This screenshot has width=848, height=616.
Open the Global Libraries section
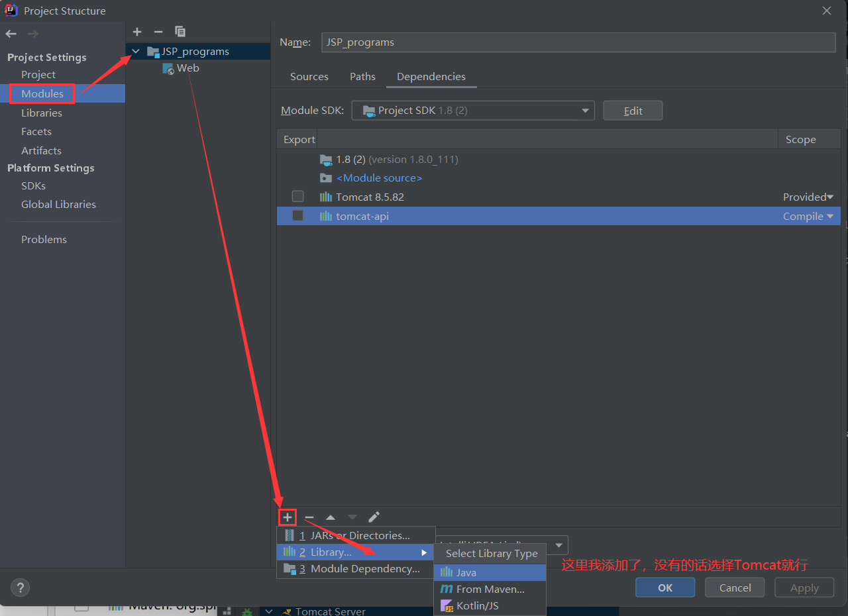[x=58, y=204]
